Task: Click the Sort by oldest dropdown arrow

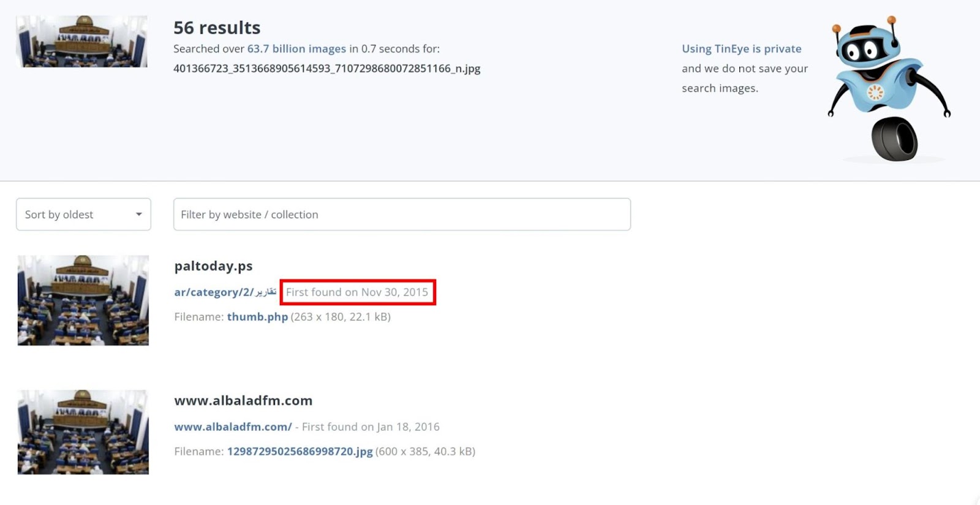Action: tap(139, 215)
